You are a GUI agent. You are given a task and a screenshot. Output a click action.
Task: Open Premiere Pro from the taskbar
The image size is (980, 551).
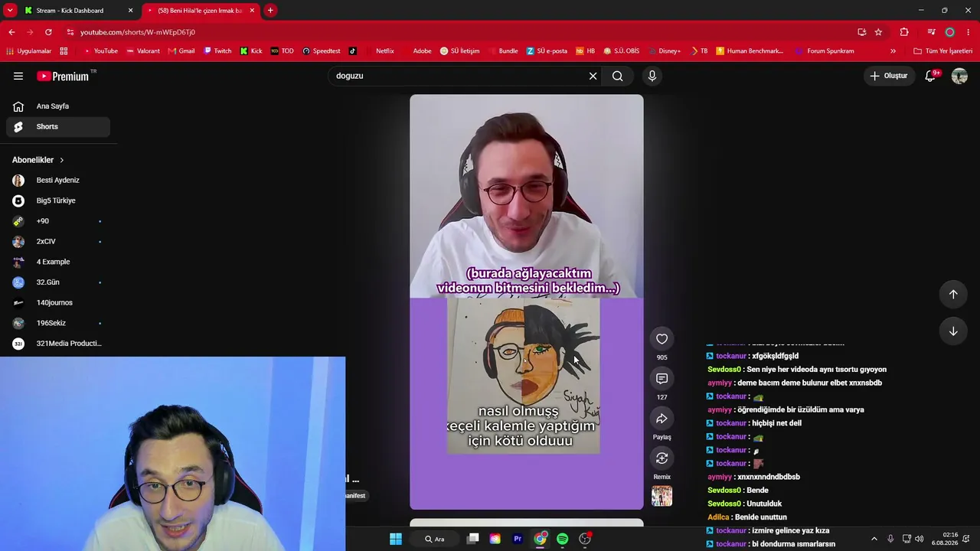point(518,539)
